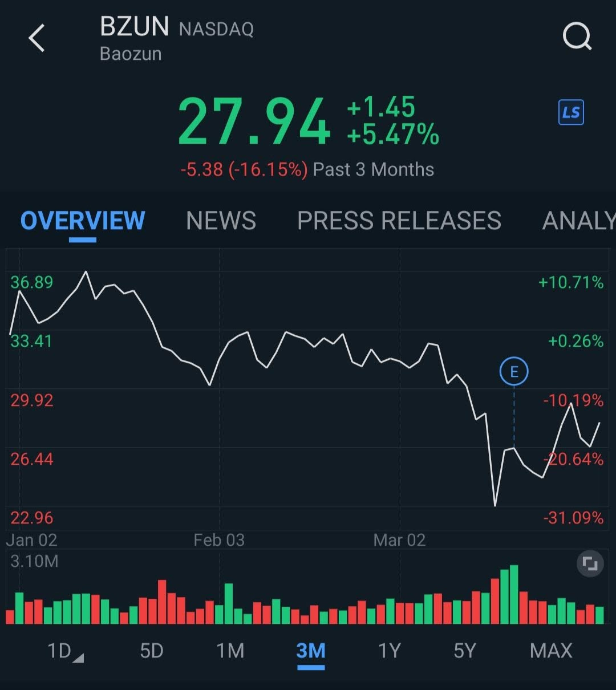Select the 1M chart range
Screen dimensions: 616x690
click(x=230, y=651)
